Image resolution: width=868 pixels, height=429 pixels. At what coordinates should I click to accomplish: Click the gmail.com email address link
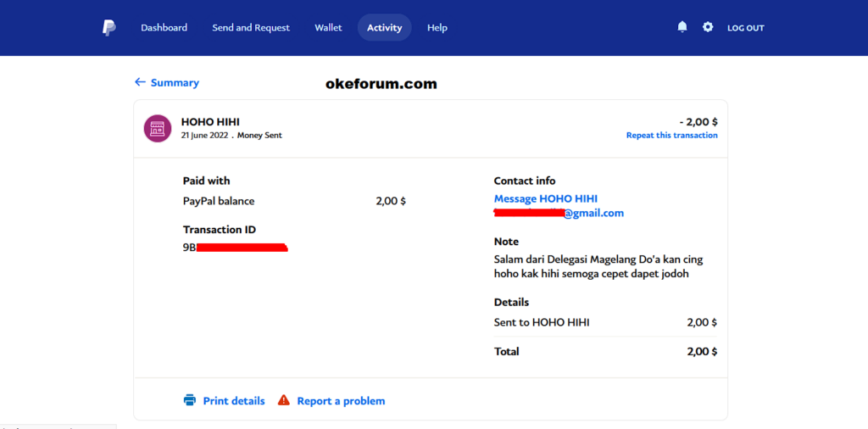point(559,213)
